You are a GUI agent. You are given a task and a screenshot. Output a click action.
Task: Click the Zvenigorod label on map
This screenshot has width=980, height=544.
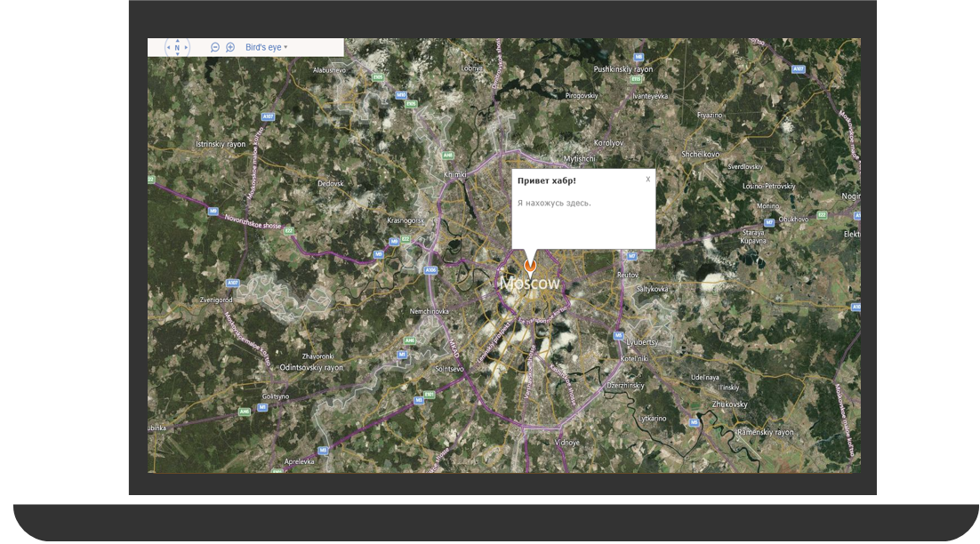click(x=215, y=300)
